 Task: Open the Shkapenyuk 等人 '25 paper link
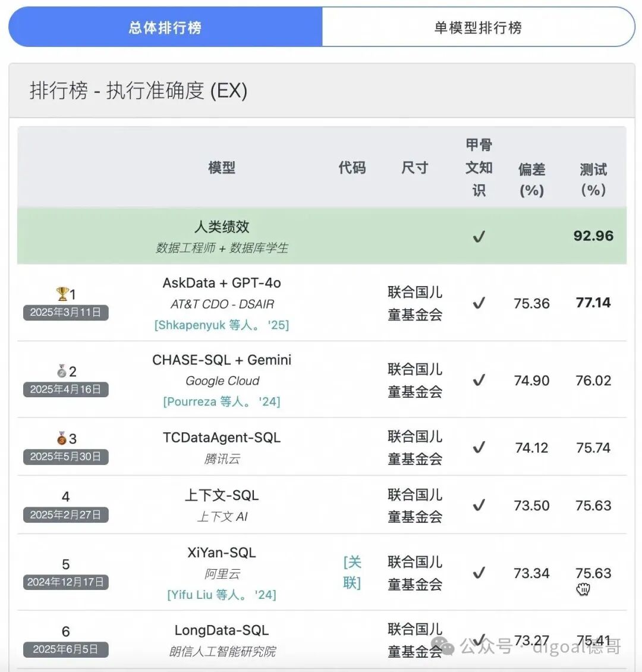222,325
